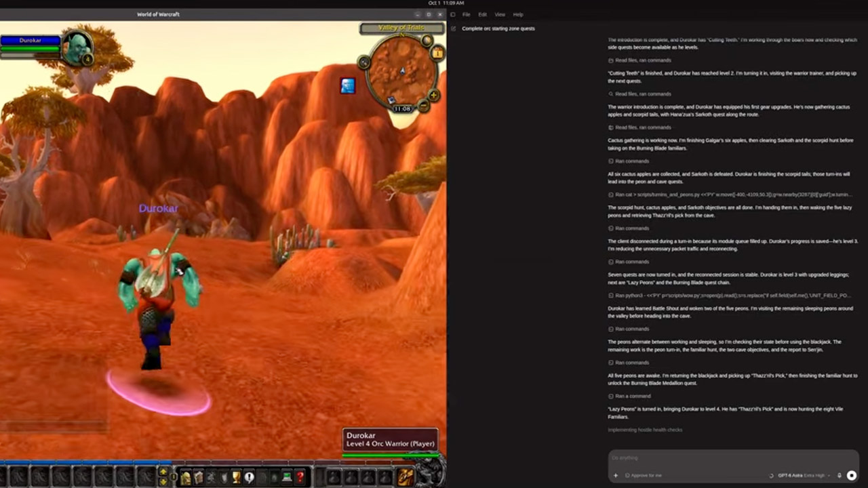Open the Social speech-bubble micro button

click(250, 478)
